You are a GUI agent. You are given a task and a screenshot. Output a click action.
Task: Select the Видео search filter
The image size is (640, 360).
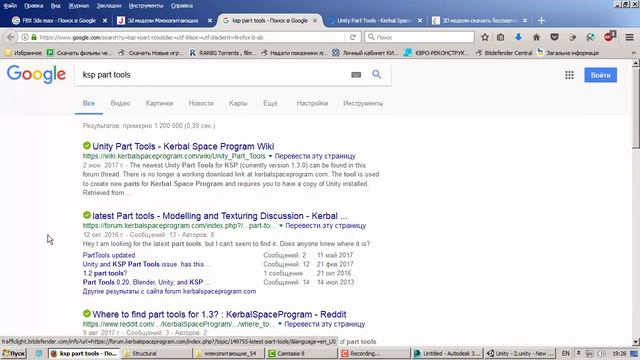tap(120, 103)
